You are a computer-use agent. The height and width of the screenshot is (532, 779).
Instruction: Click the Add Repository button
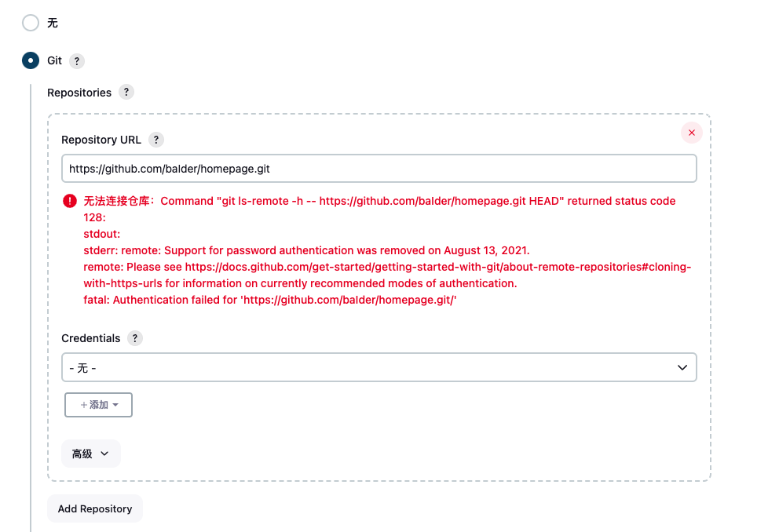(x=95, y=508)
